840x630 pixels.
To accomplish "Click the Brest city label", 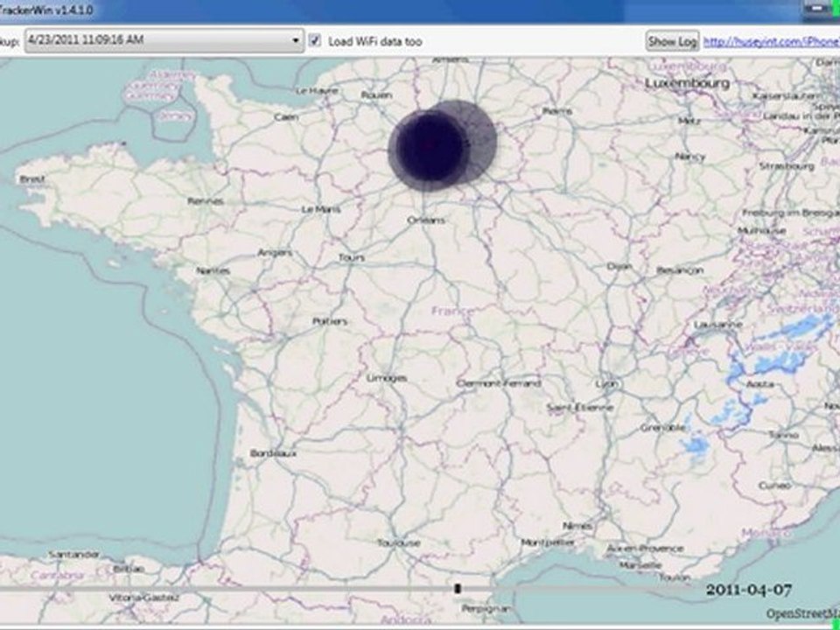I will [x=32, y=178].
